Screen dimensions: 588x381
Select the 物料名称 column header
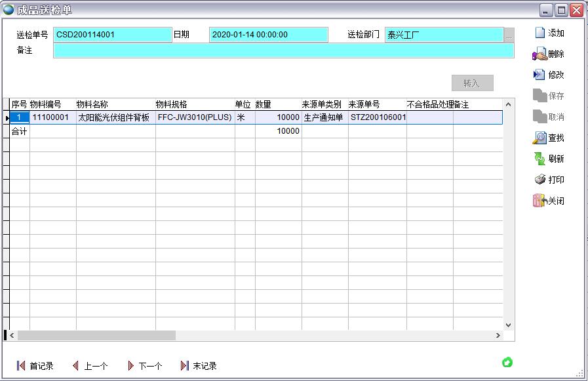click(115, 104)
